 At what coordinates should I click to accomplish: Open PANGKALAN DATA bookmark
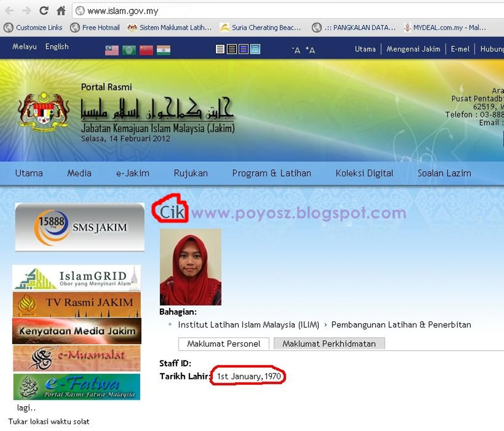click(x=354, y=28)
